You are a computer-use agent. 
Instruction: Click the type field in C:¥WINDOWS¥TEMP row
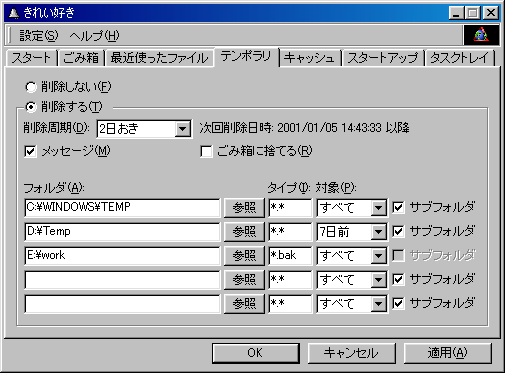(x=290, y=208)
